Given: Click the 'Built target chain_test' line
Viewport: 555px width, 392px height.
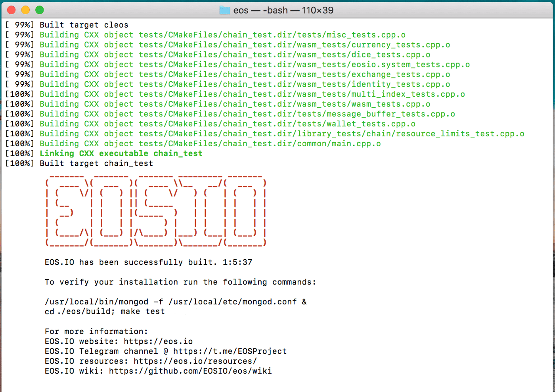Looking at the screenshot, I should 96,163.
